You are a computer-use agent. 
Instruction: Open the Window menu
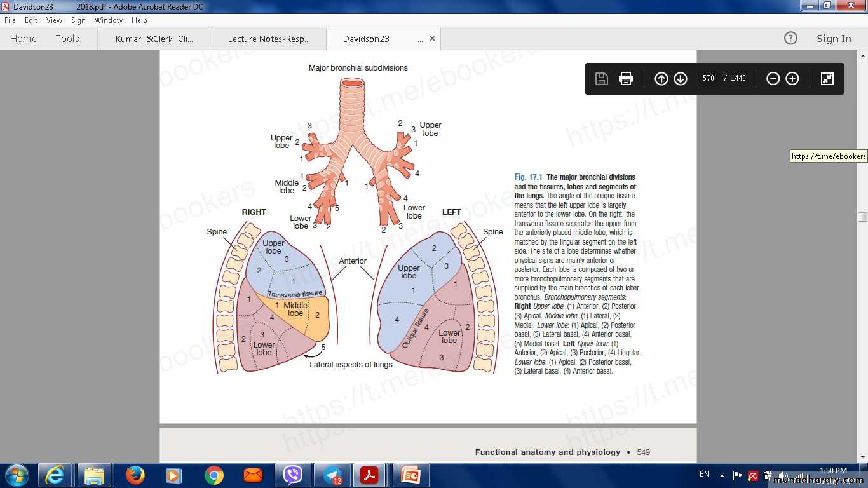tap(109, 20)
